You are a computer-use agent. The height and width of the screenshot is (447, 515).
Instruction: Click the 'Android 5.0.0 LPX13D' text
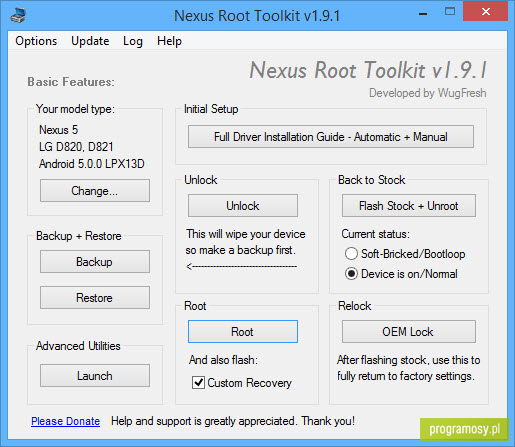(92, 164)
